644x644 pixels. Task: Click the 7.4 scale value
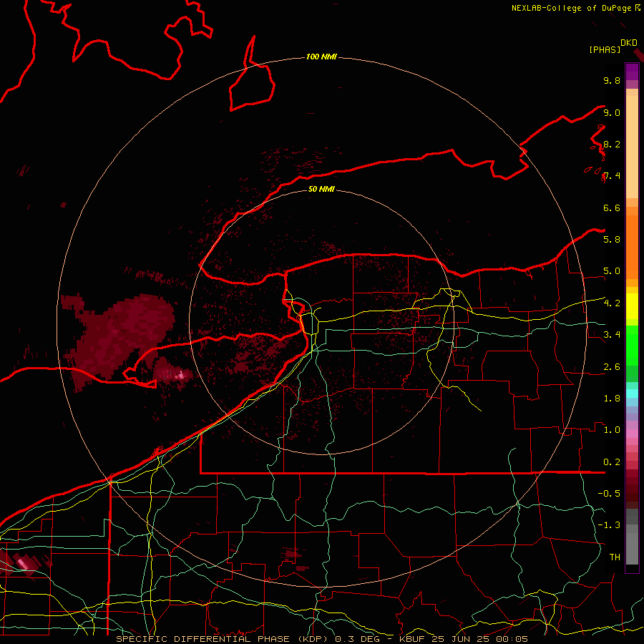click(612, 176)
